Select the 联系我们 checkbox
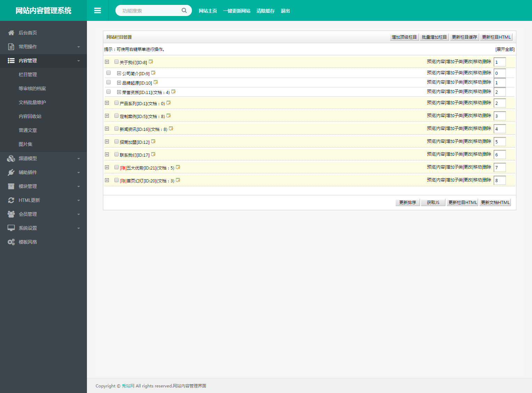This screenshot has height=393, width=532. pyautogui.click(x=116, y=155)
